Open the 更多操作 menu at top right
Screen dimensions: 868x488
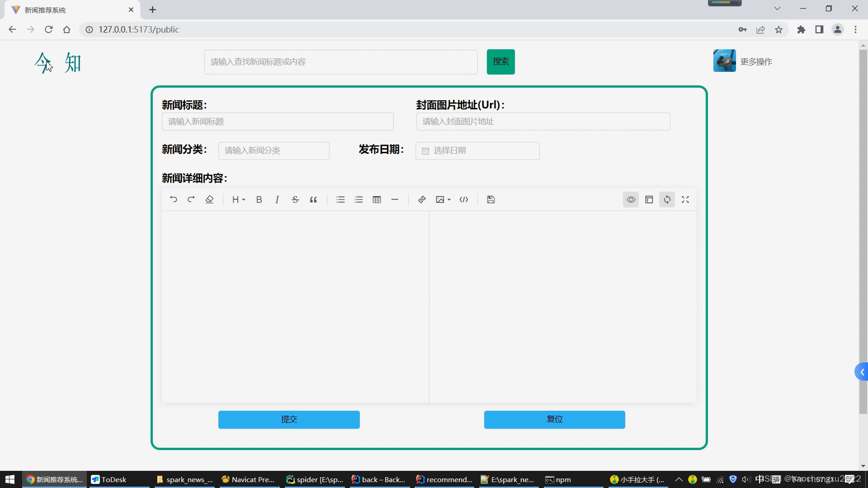click(757, 61)
